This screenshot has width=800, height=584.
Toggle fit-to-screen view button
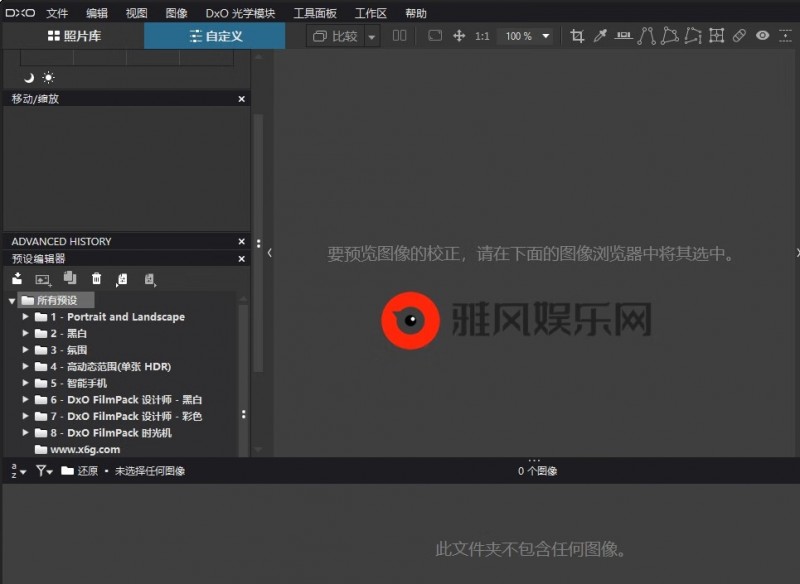coord(435,36)
